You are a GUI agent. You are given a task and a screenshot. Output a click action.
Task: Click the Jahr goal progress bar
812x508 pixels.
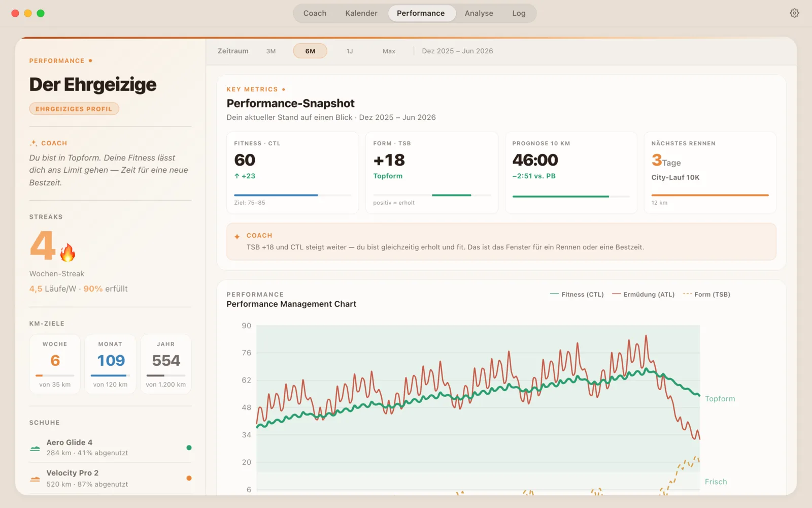(x=166, y=375)
